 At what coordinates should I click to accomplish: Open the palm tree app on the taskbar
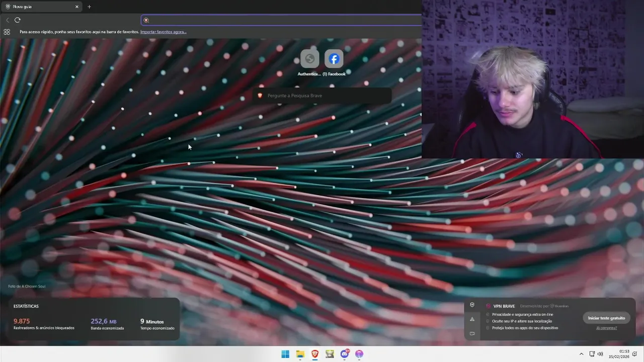(x=359, y=354)
